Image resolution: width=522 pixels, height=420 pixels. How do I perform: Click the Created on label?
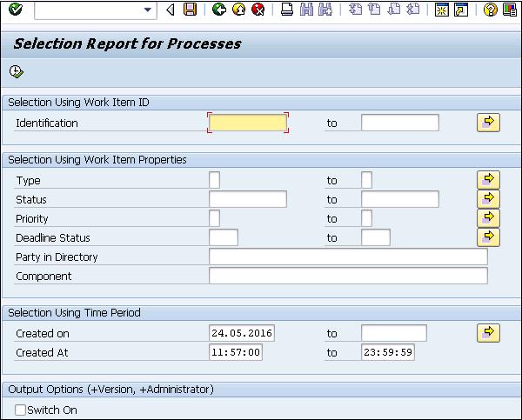(x=43, y=333)
